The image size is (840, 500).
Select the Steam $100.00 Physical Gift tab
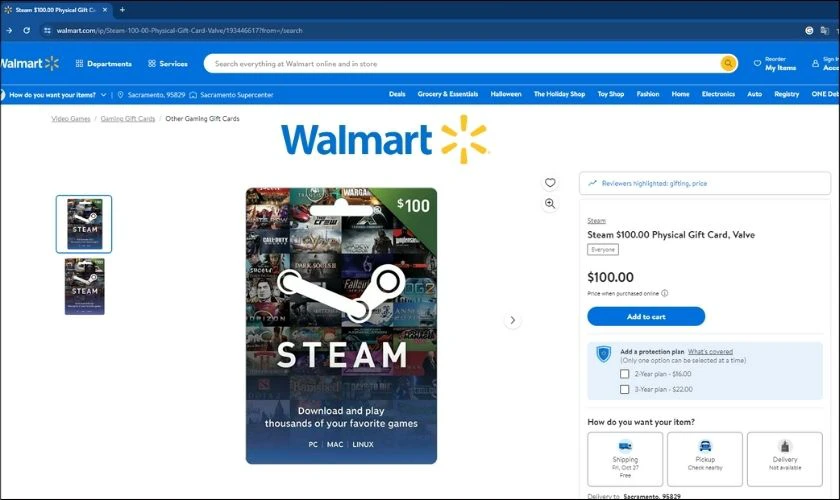pos(55,10)
